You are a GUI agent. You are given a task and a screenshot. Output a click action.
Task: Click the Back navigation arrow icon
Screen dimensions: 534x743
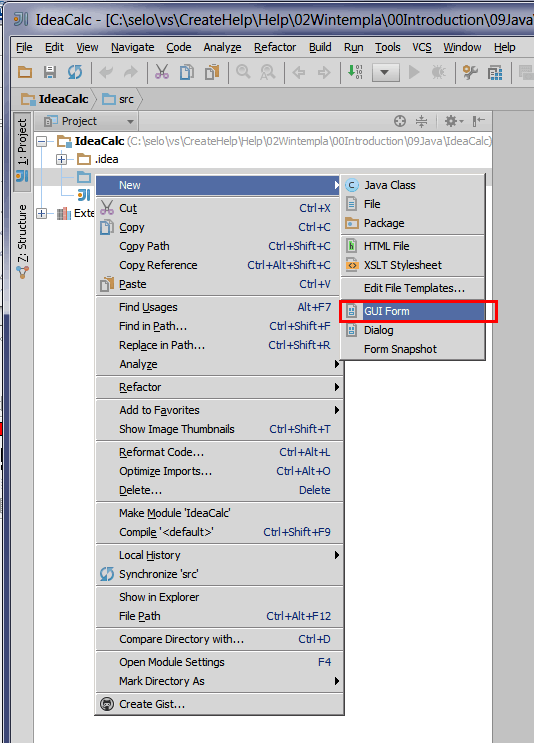pyautogui.click(x=299, y=72)
